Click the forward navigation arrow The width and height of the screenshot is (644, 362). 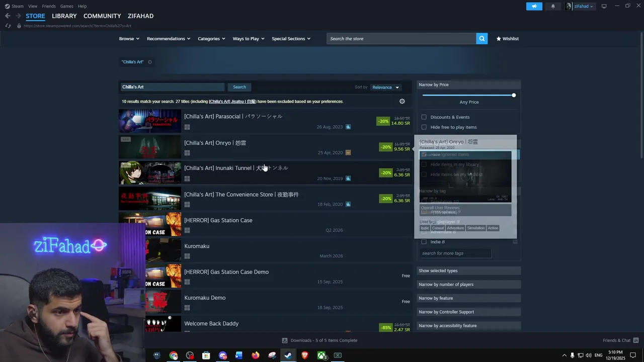tap(18, 16)
